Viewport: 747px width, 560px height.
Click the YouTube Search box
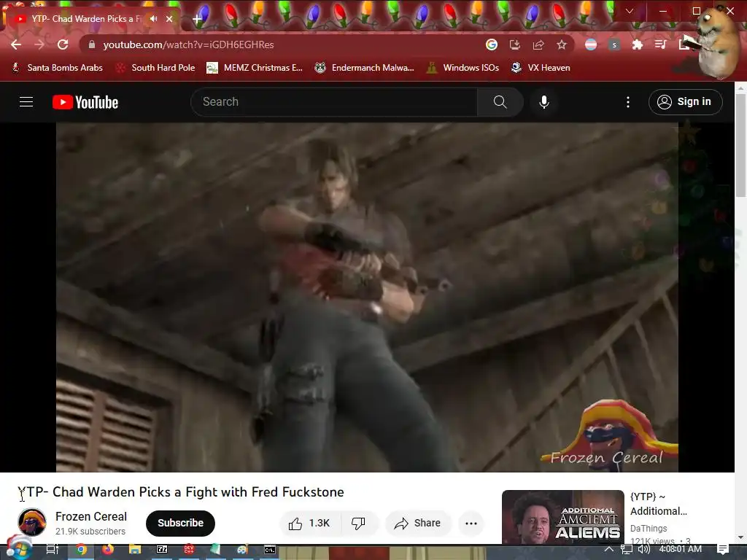(334, 102)
